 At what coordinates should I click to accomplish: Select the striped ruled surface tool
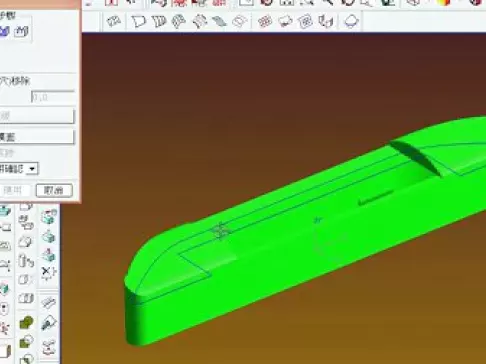pyautogui.click(x=159, y=22)
